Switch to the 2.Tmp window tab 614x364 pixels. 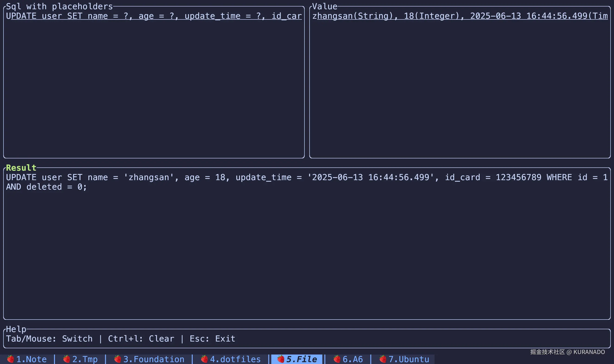[x=85, y=359]
